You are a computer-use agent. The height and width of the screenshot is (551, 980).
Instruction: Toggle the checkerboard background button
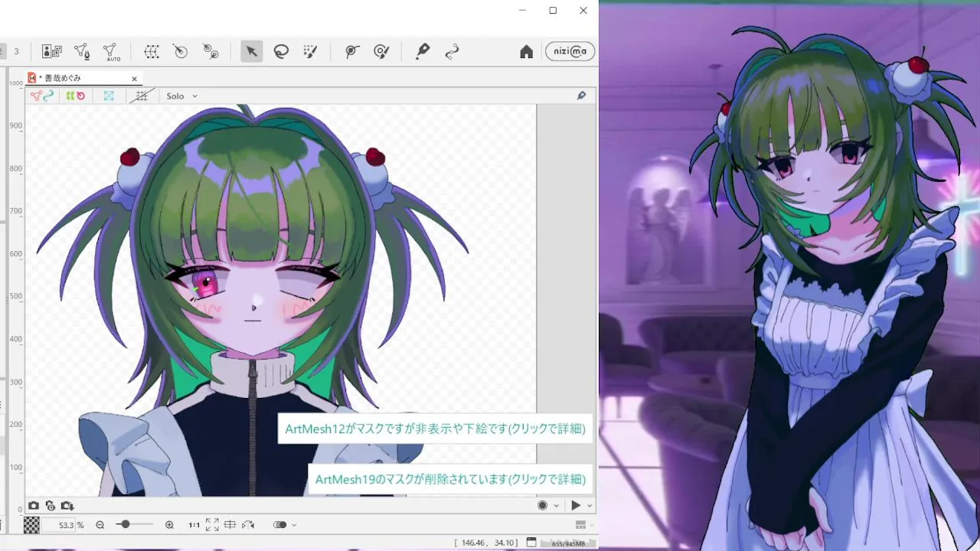(x=31, y=525)
